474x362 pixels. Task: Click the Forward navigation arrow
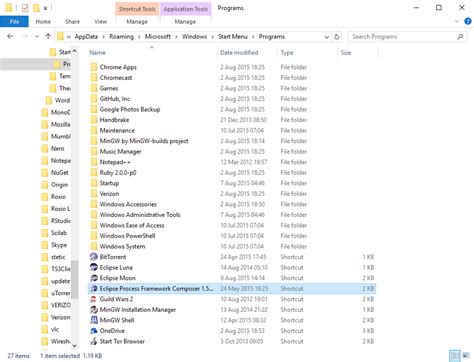coord(25,36)
